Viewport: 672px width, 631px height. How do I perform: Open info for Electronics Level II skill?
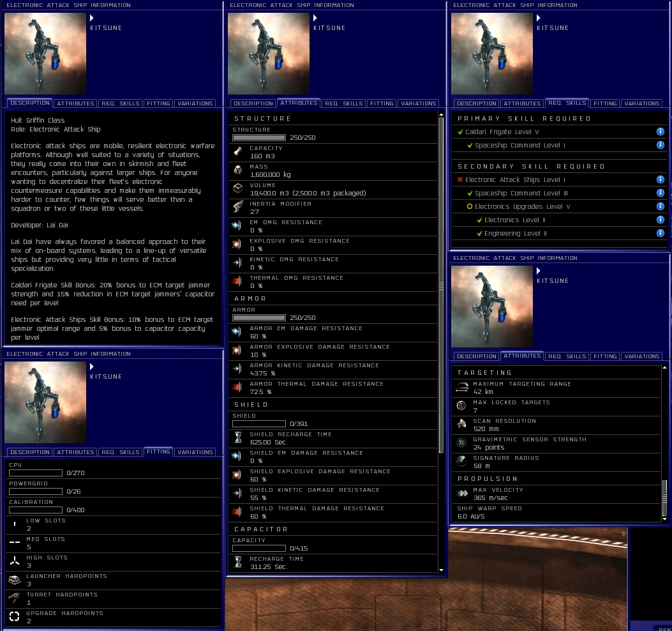pos(660,220)
